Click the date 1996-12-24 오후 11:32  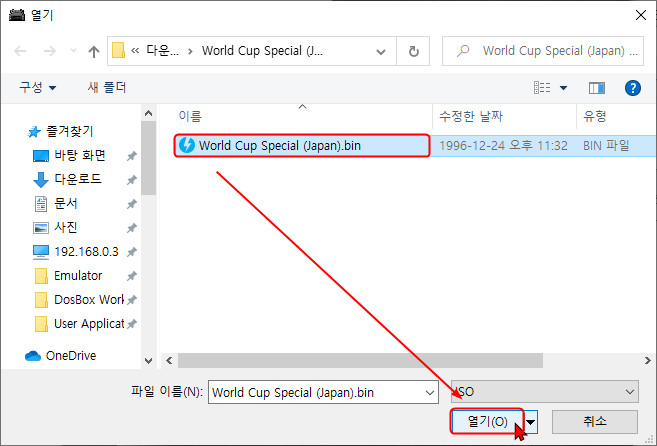point(503,146)
